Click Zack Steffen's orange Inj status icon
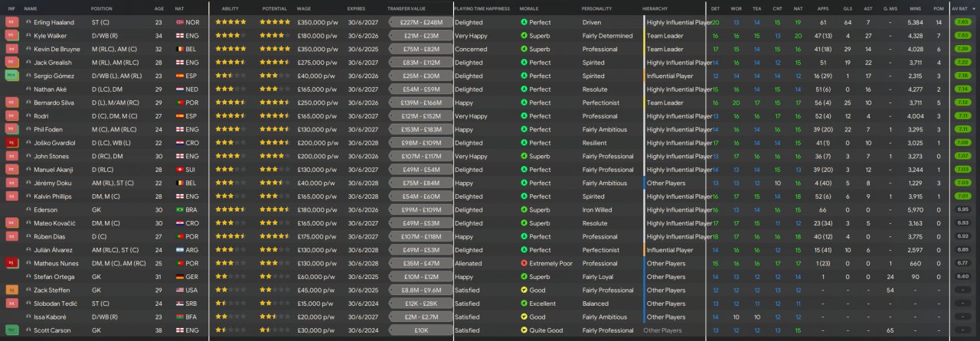Viewport: 980px width, 341px height. (x=11, y=291)
